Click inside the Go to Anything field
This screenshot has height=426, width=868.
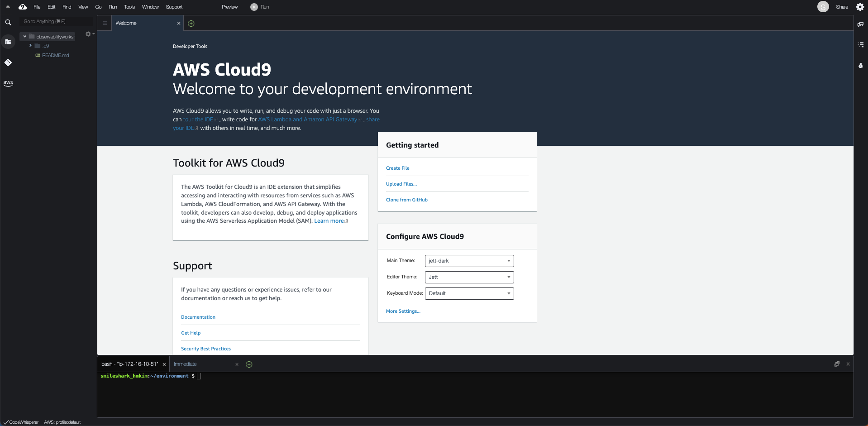pos(57,21)
